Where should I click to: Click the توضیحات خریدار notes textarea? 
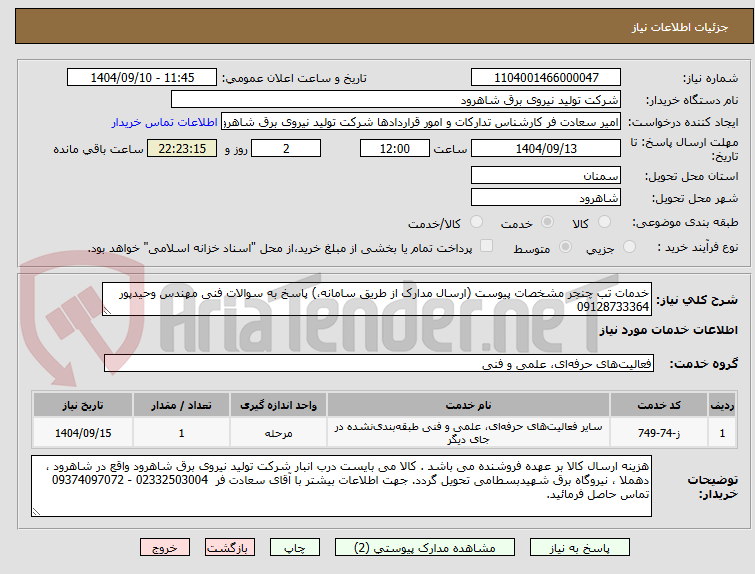341,486
